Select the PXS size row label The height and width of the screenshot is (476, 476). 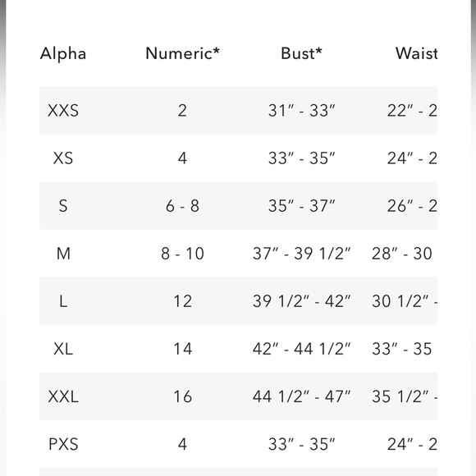[x=63, y=444]
